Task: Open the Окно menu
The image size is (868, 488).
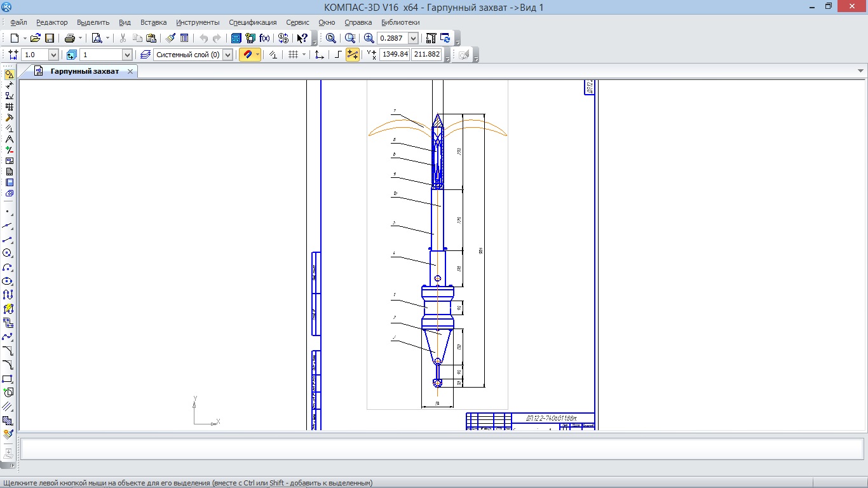Action: (327, 22)
